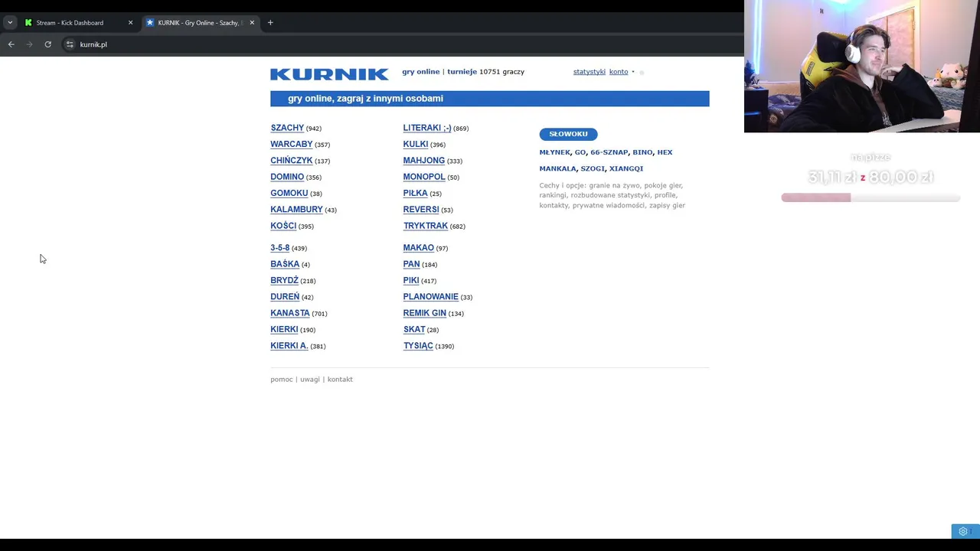Open the SKAT game
Image resolution: width=980 pixels, height=551 pixels.
pos(414,330)
